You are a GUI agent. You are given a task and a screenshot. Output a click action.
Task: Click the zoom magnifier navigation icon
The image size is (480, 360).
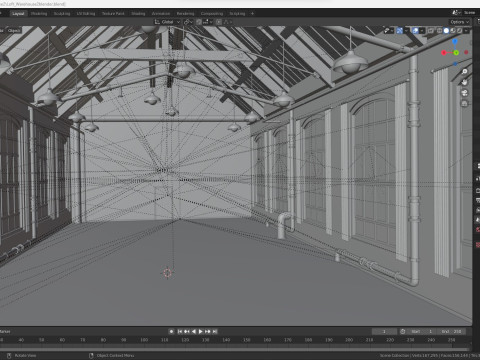[x=464, y=72]
